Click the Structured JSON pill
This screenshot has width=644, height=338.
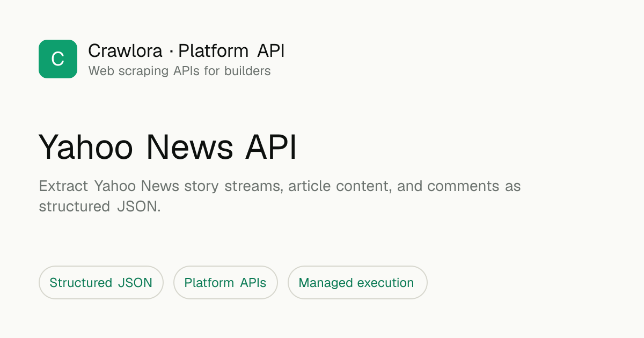[x=101, y=283]
